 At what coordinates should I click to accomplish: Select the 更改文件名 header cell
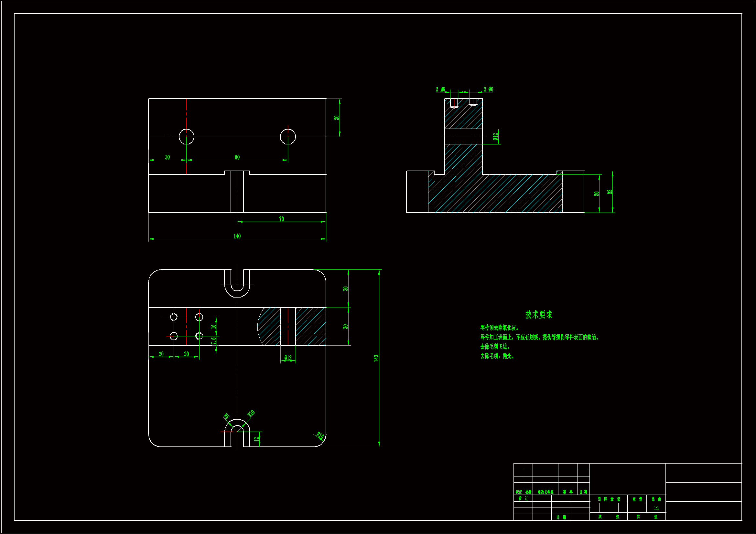[x=545, y=492]
